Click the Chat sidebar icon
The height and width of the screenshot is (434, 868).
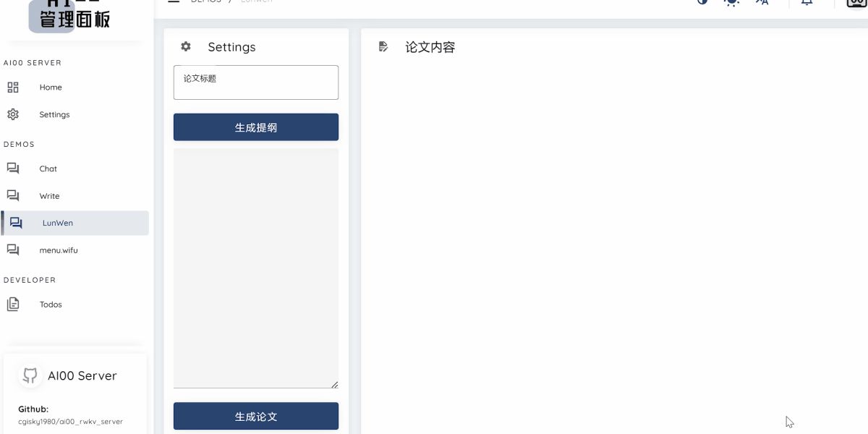click(x=13, y=168)
